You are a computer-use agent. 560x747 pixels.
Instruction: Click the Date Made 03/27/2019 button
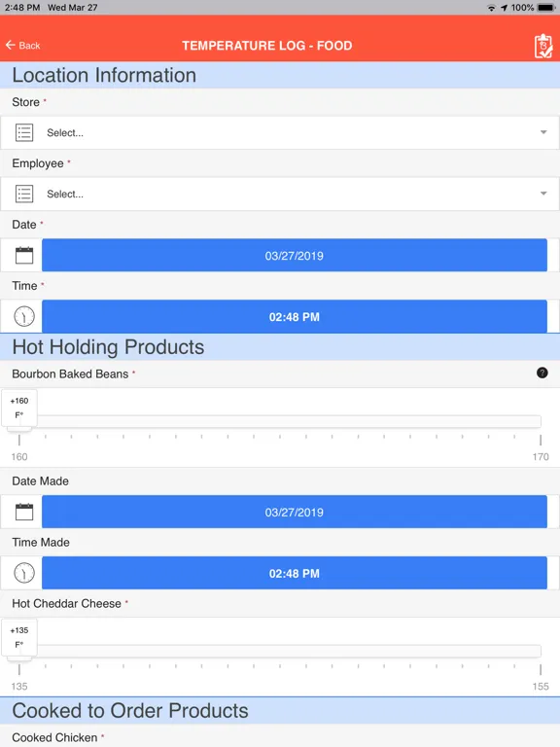coord(295,512)
